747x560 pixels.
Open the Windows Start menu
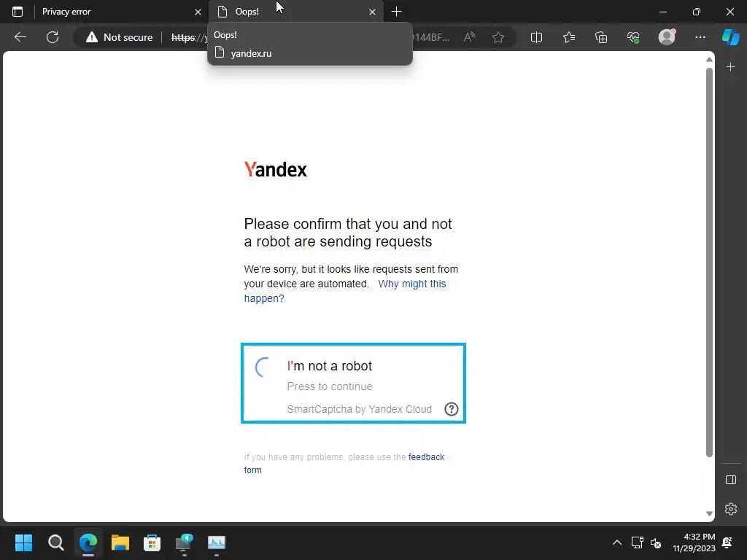pos(23,542)
